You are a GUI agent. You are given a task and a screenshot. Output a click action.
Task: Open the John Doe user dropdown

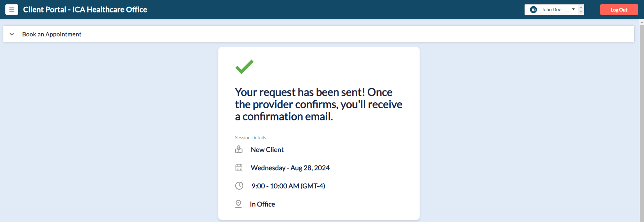click(551, 10)
